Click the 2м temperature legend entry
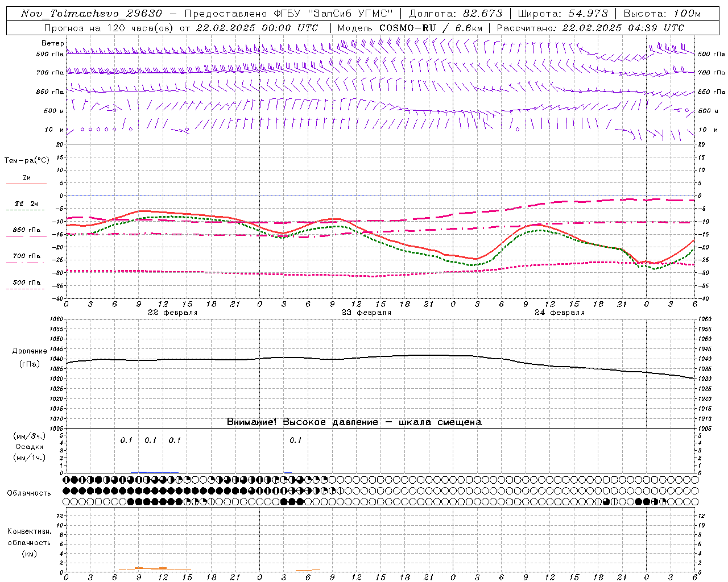The height and width of the screenshot is (582, 728). tap(27, 178)
